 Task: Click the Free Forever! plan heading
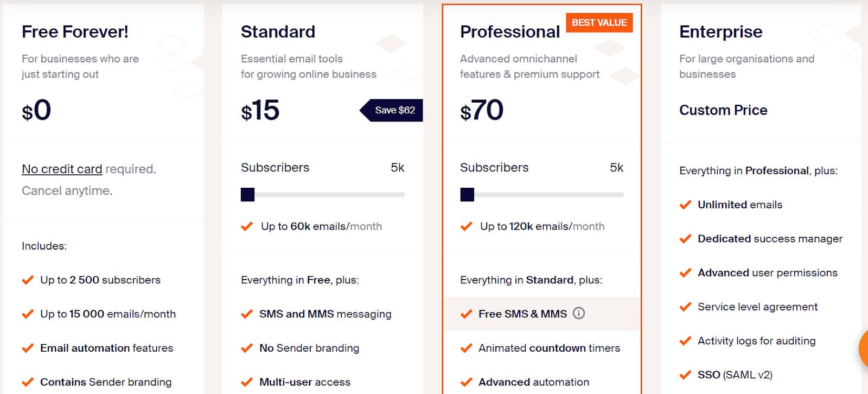point(75,32)
